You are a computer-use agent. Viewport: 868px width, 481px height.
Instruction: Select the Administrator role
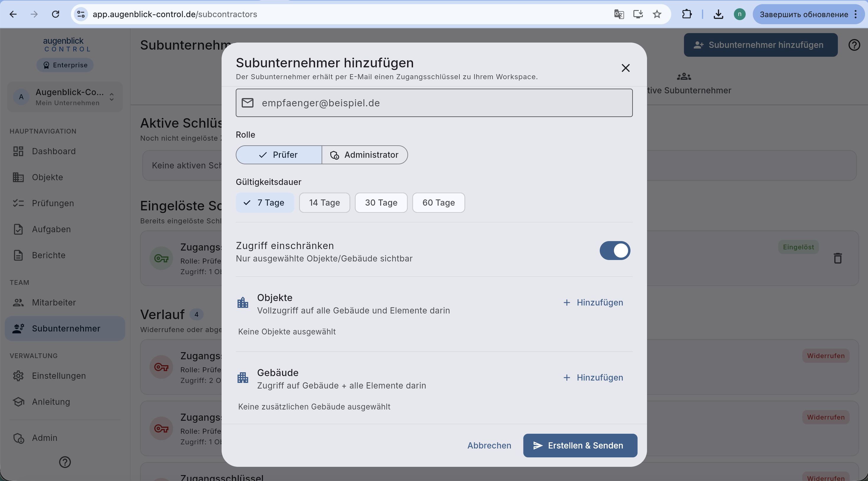click(365, 155)
